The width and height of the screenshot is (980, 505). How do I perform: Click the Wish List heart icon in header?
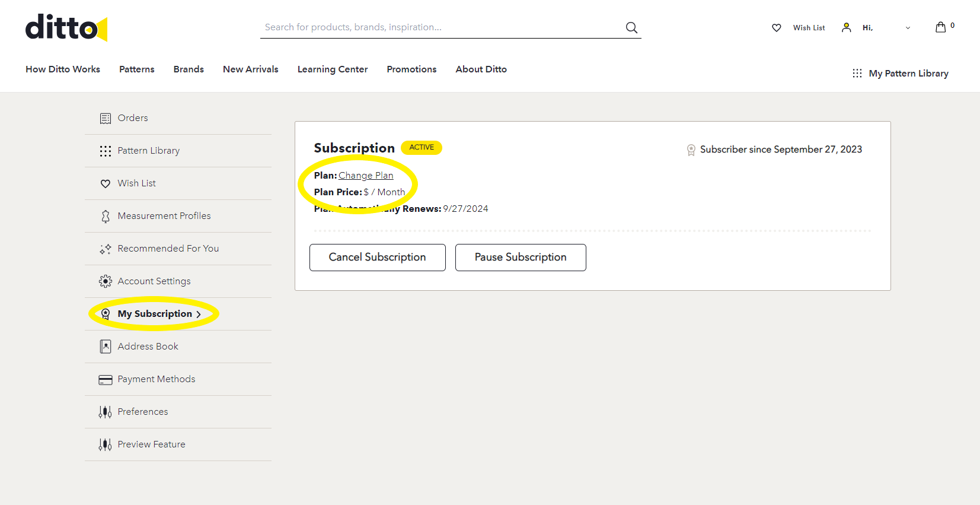(x=776, y=28)
